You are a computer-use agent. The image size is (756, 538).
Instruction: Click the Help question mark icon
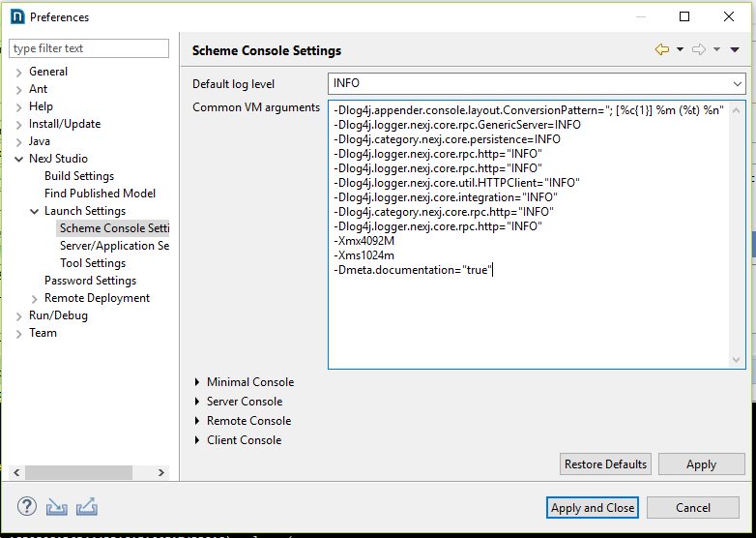pos(27,507)
